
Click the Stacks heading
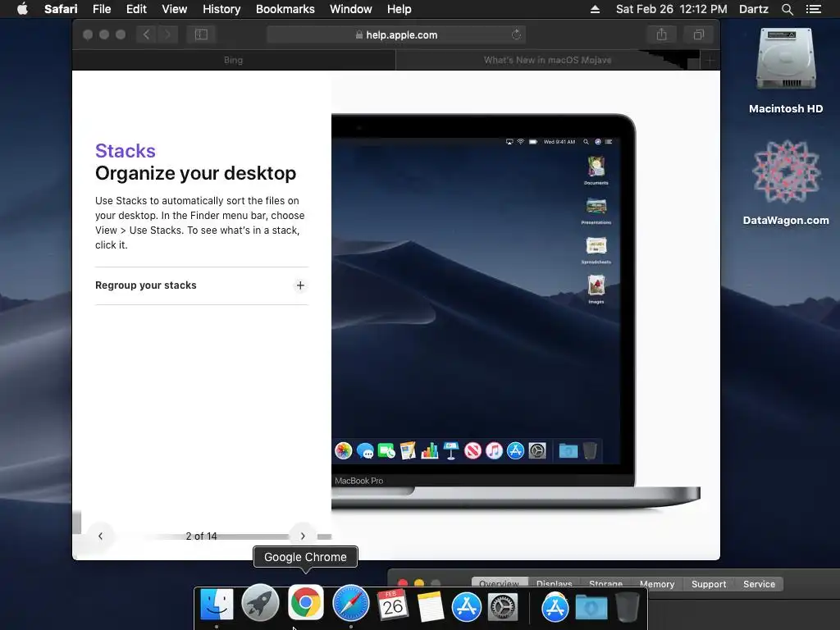coord(126,151)
